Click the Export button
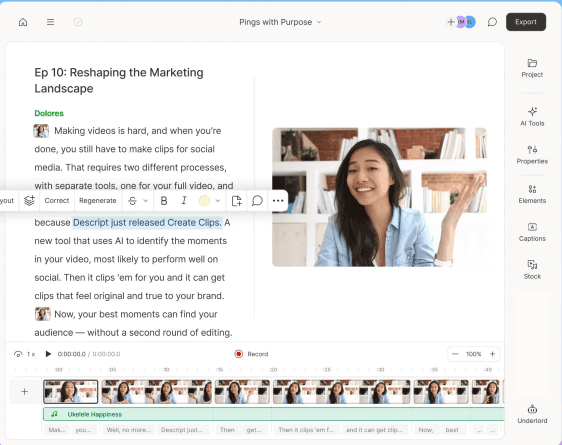 point(526,22)
